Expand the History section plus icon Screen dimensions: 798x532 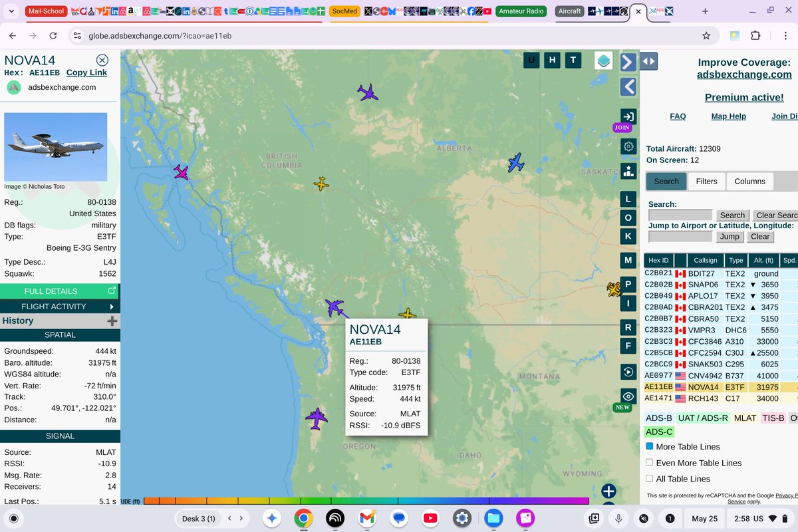(x=112, y=321)
